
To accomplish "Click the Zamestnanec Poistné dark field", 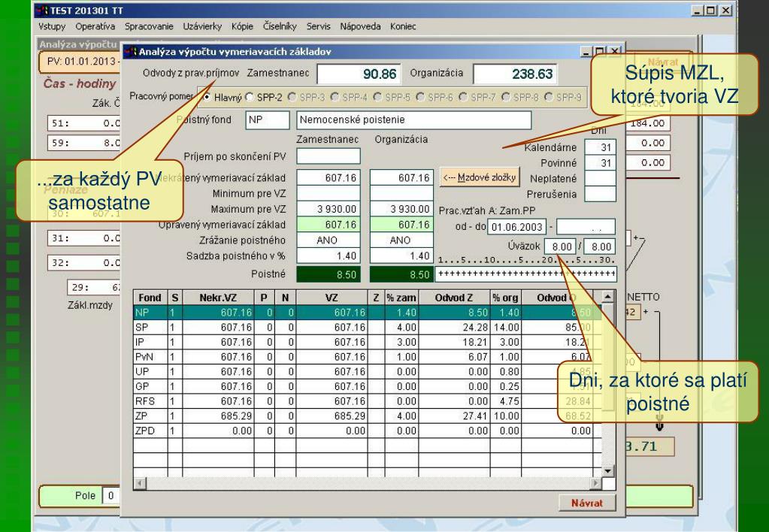I will point(328,274).
